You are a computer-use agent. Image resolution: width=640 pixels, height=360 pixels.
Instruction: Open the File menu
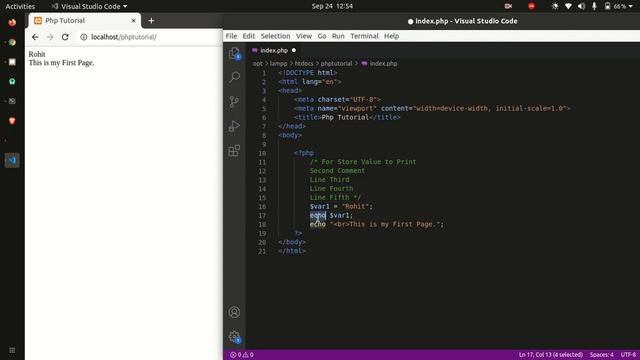coord(231,36)
